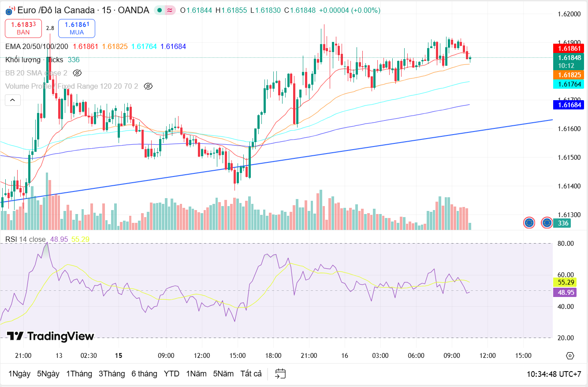Open the right economic event marker
This screenshot has height=387, width=588.
tap(547, 223)
